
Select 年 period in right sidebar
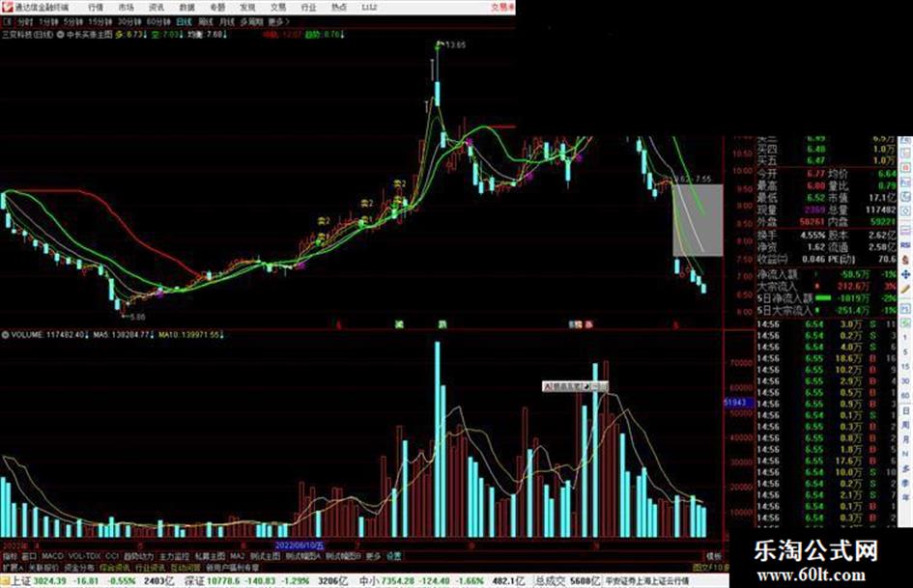(x=905, y=498)
